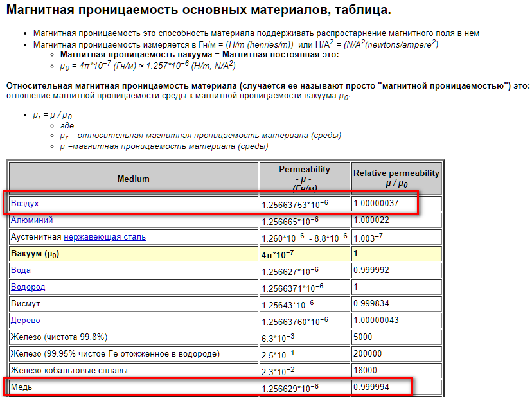This screenshot has width=532, height=397.
Task: Click the permeability 1.256629*10−6 cell
Action: pos(305,387)
